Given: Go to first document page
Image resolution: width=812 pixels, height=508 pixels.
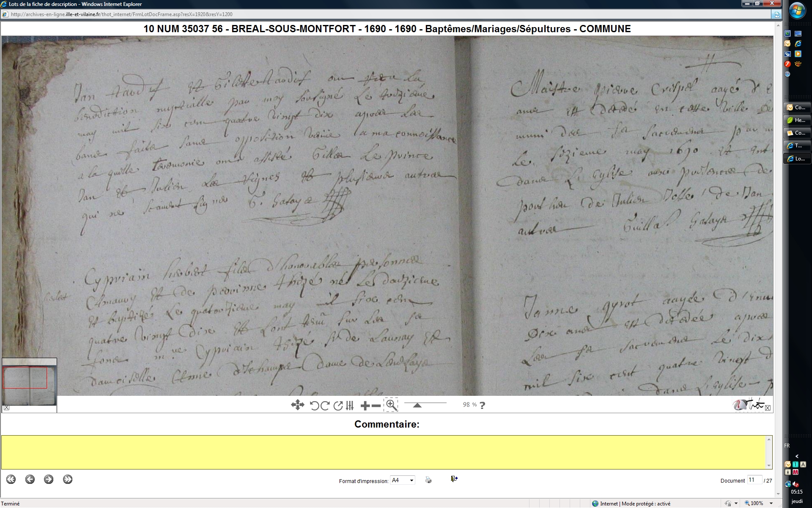Looking at the screenshot, I should click(x=11, y=479).
